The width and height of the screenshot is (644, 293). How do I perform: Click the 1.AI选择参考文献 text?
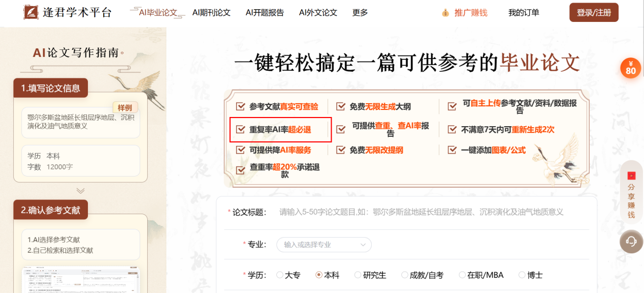click(54, 240)
